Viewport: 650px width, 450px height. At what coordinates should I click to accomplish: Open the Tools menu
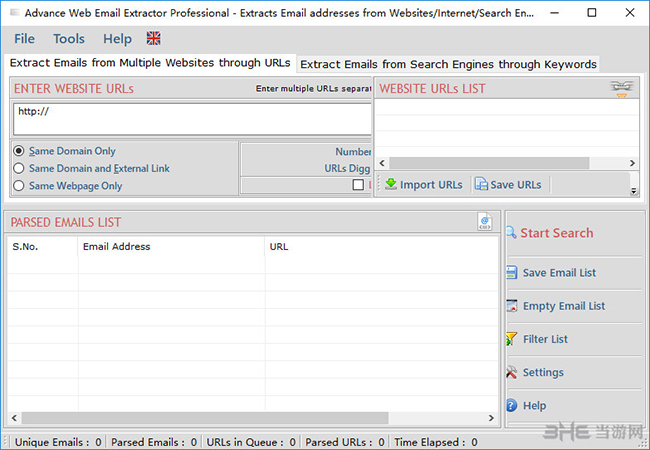click(69, 39)
